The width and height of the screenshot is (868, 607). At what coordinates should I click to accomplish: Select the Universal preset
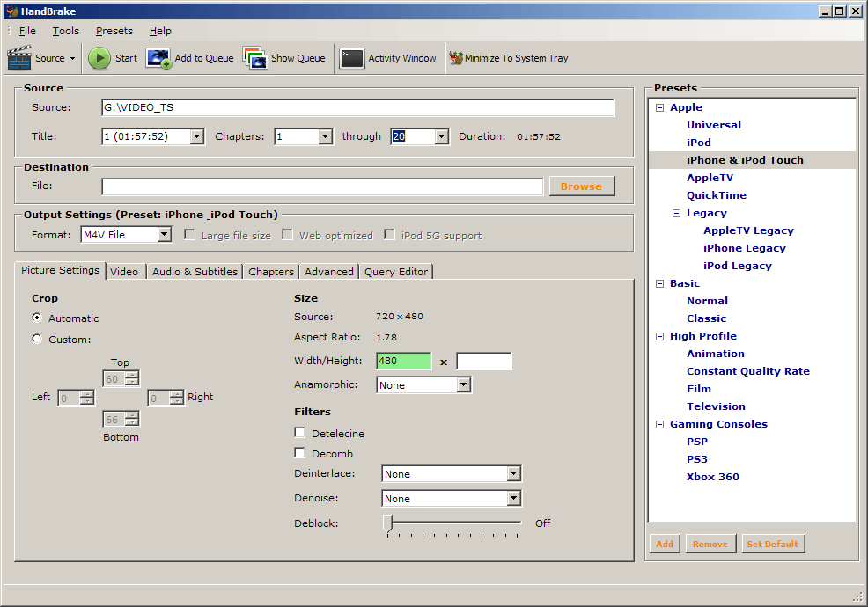[x=714, y=125]
